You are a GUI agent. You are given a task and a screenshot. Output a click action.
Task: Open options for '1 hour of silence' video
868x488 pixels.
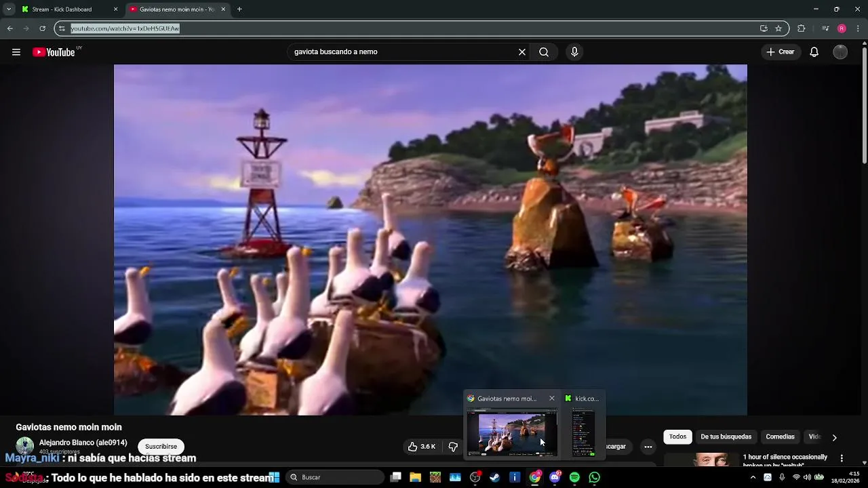click(842, 459)
